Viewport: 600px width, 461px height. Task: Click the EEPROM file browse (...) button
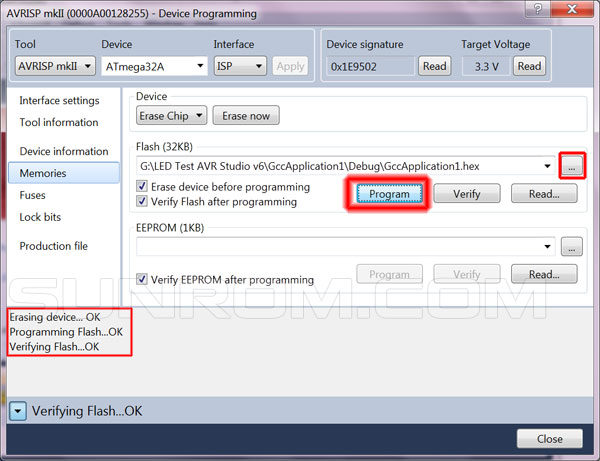(571, 246)
